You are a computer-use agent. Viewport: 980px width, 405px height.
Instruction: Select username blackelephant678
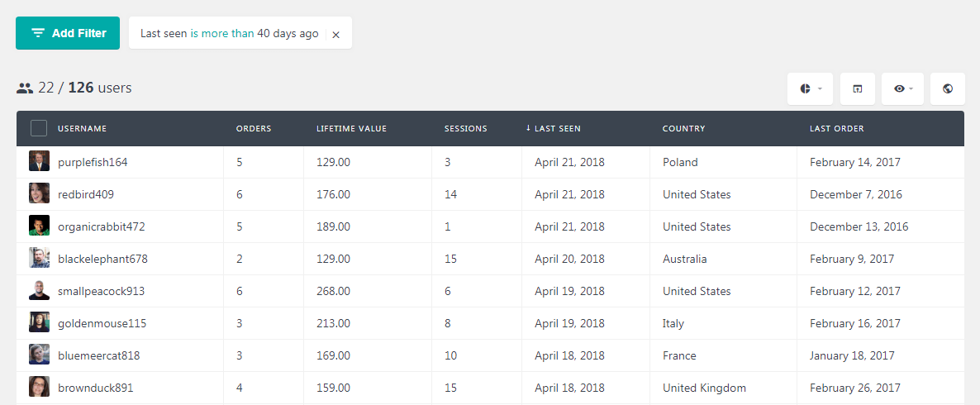(102, 259)
